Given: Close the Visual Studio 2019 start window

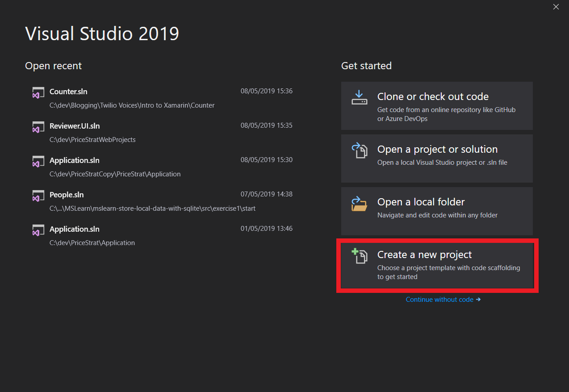Looking at the screenshot, I should 556,7.
